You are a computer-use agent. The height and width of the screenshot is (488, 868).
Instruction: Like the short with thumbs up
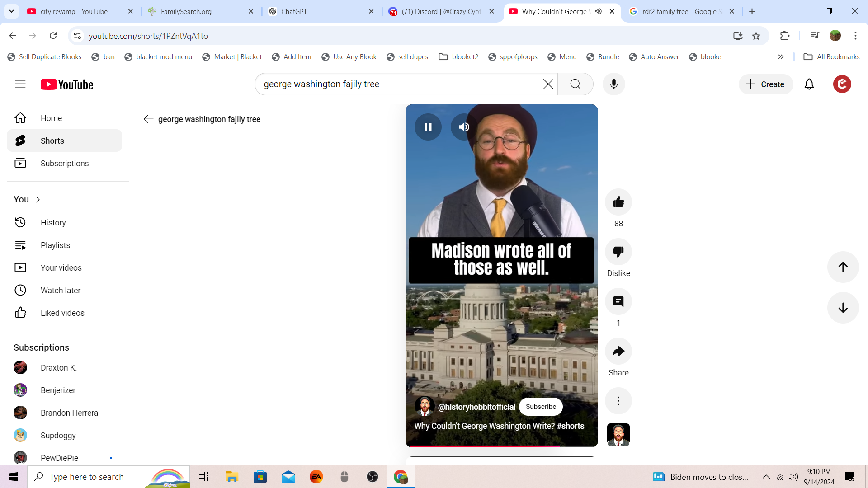(x=618, y=202)
